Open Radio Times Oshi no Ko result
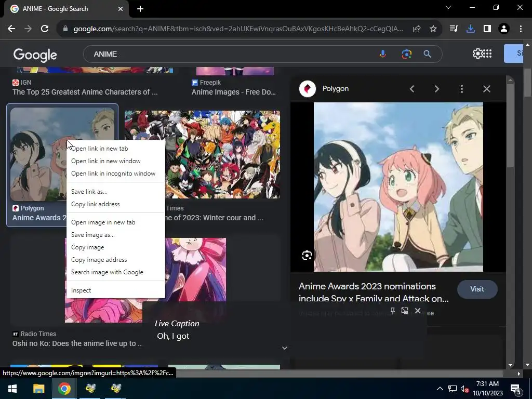Image resolution: width=532 pixels, height=399 pixels. (77, 343)
